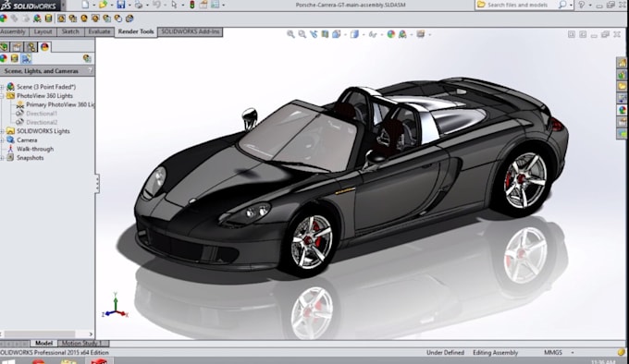Open the SOLIDWORKS Add-Ins tab

(191, 31)
